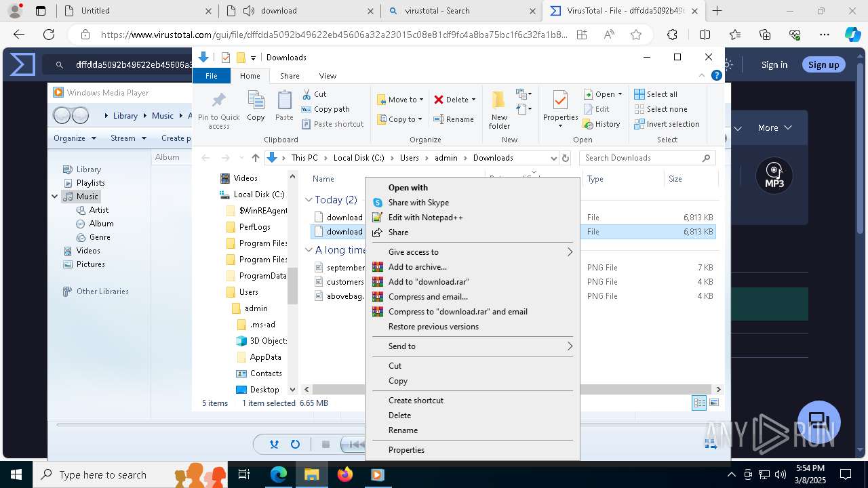Click VirusTotal Sign up button

[823, 64]
